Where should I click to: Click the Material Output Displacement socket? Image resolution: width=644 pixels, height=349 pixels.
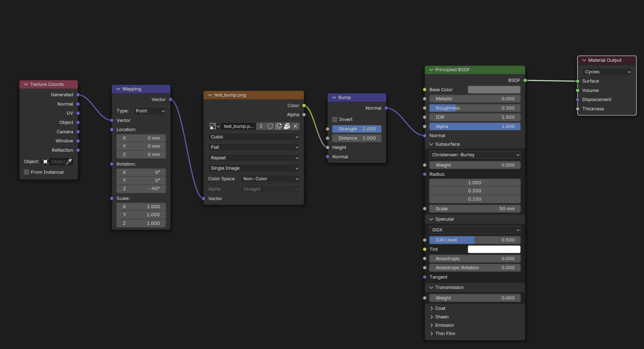[x=578, y=100]
